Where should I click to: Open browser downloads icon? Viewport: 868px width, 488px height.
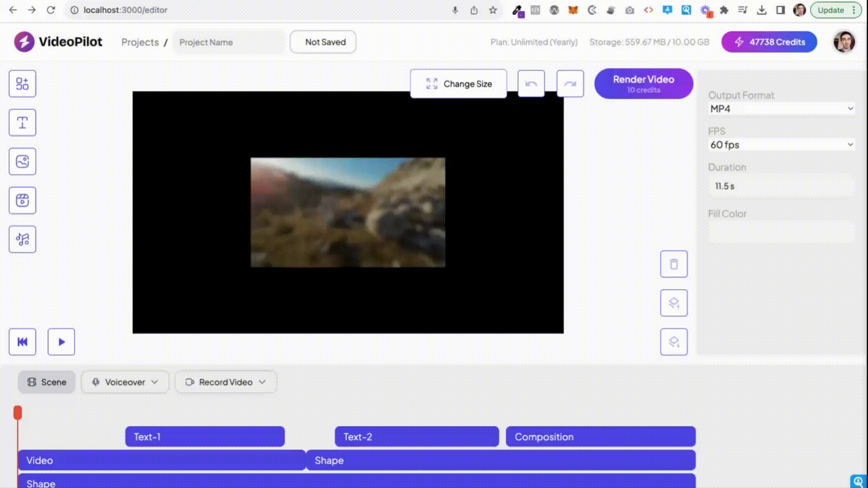point(762,10)
